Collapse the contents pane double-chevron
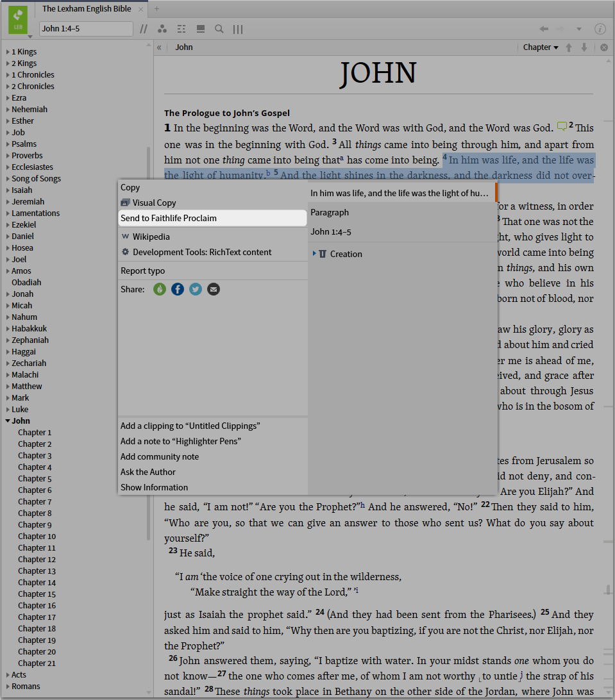Viewport: 615px width, 700px height. coord(159,47)
